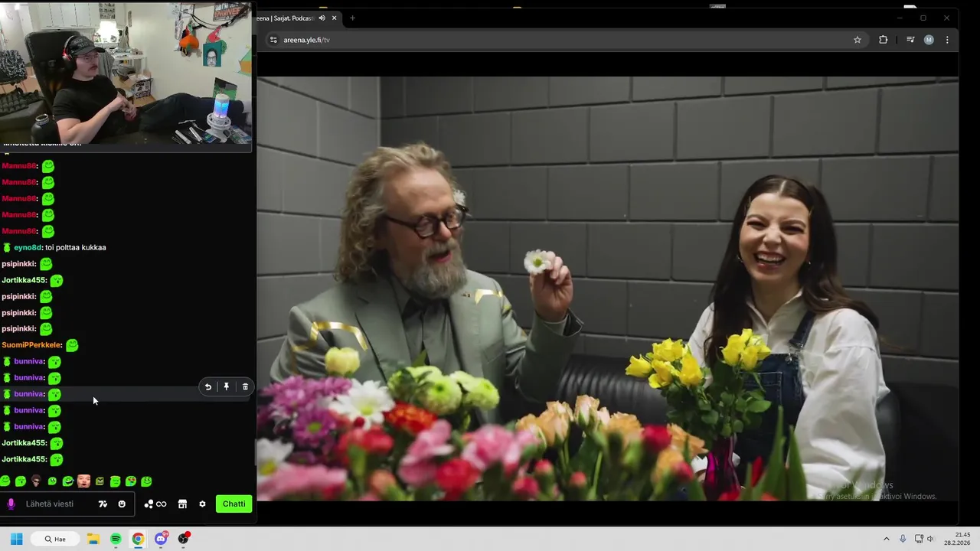Click the streamer webcam feed

tap(126, 73)
